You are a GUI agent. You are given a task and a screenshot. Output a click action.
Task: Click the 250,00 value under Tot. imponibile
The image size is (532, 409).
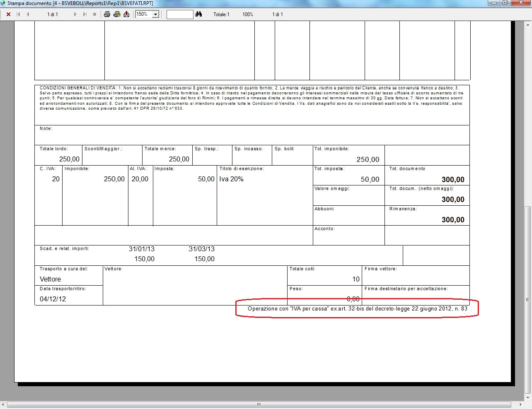click(368, 160)
